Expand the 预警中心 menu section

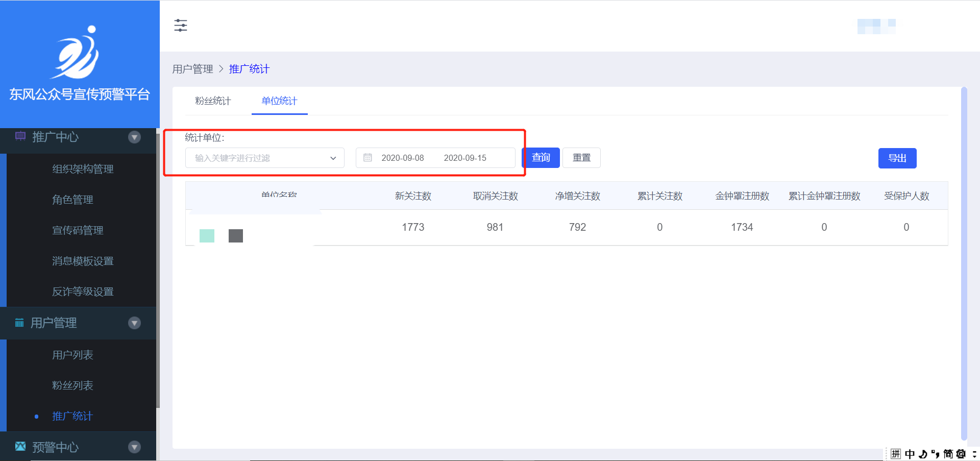tap(135, 447)
